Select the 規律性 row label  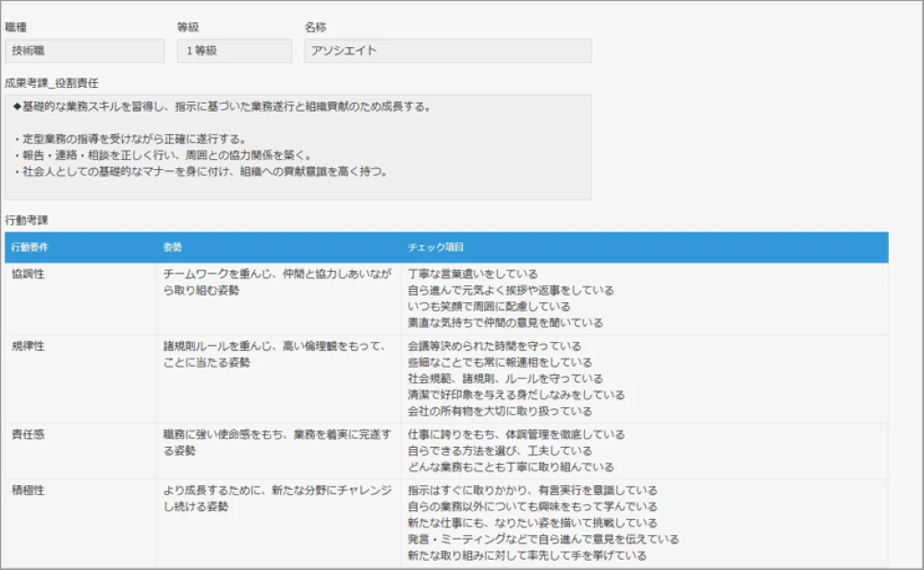tap(28, 346)
